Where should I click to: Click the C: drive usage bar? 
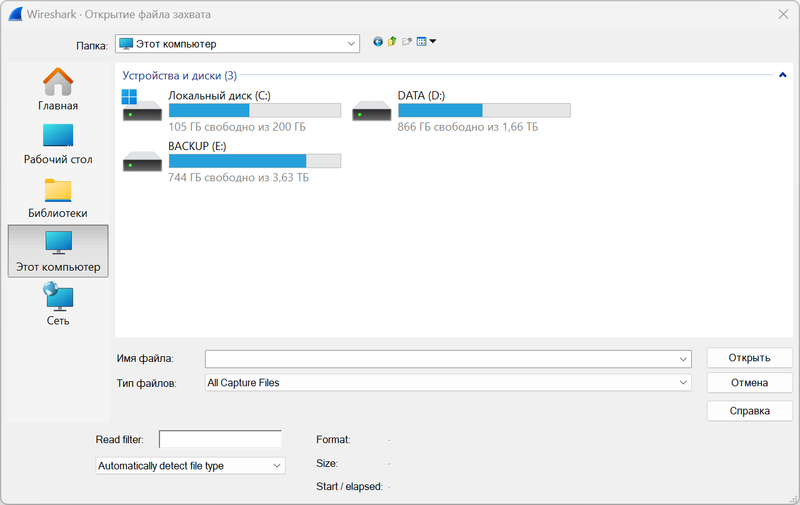click(x=255, y=110)
